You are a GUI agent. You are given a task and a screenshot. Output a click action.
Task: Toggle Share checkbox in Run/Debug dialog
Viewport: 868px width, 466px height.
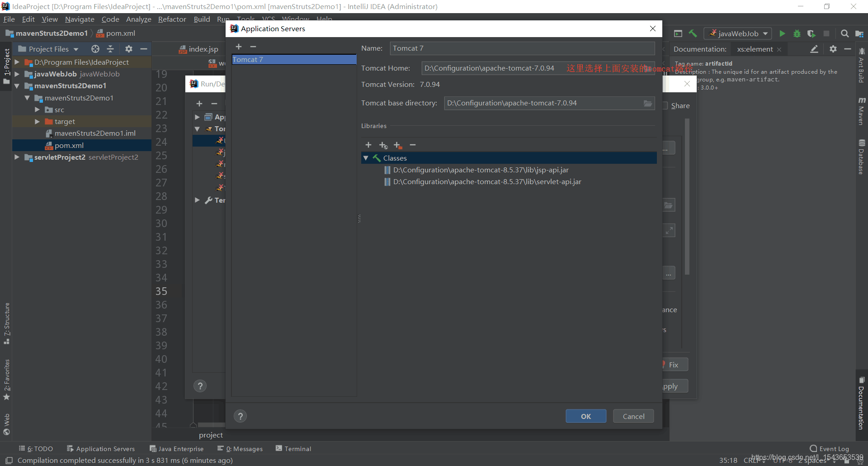[x=665, y=105]
